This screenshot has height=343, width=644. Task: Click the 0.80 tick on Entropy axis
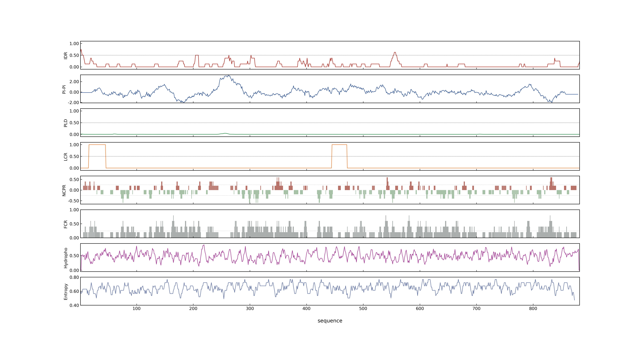click(74, 277)
